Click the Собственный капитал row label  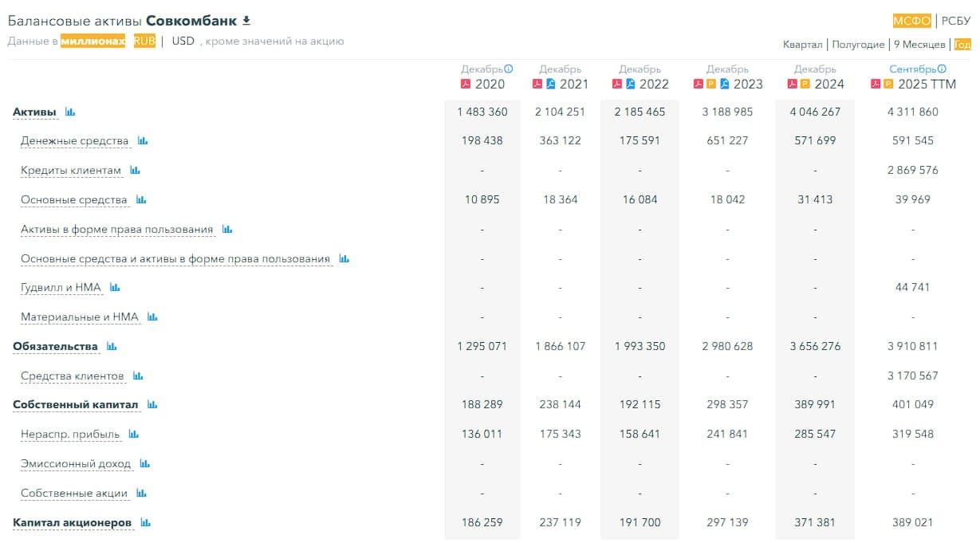[76, 405]
